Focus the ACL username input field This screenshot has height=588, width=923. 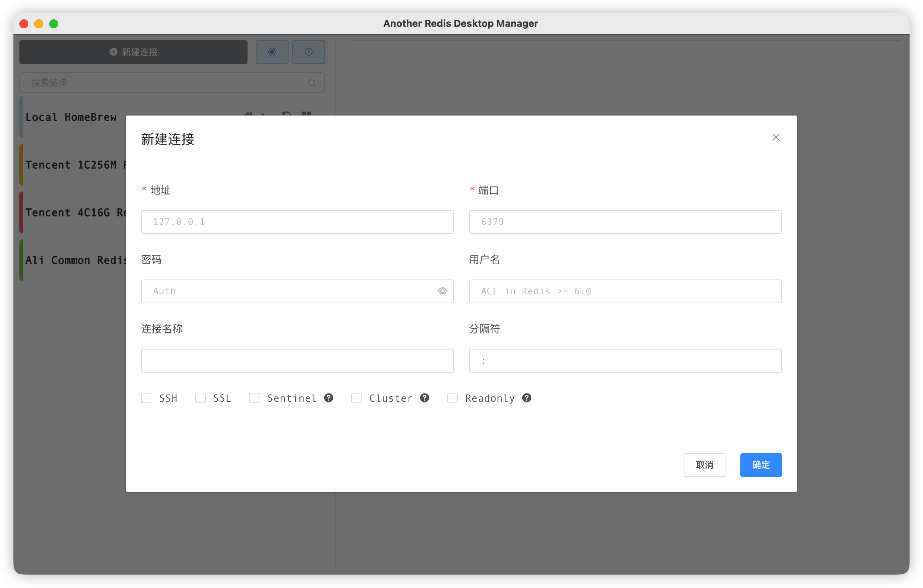(x=625, y=291)
